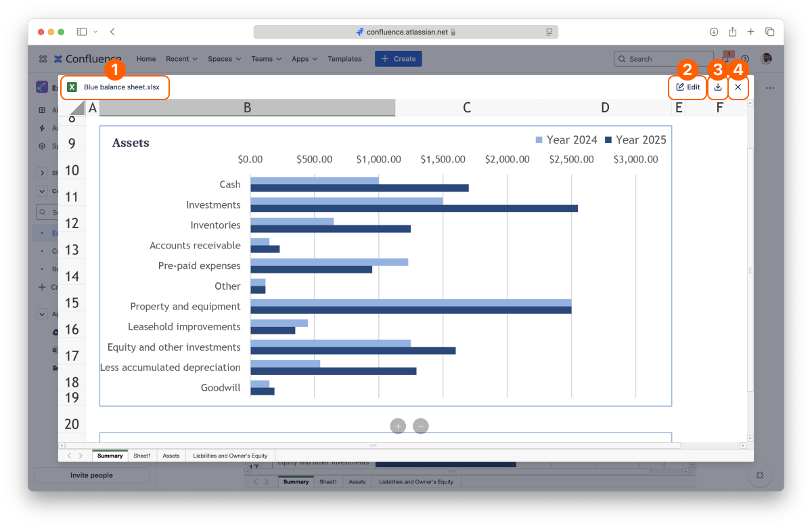Image resolution: width=812 pixels, height=528 pixels.
Task: Click the Invite people button
Action: pos(91,475)
